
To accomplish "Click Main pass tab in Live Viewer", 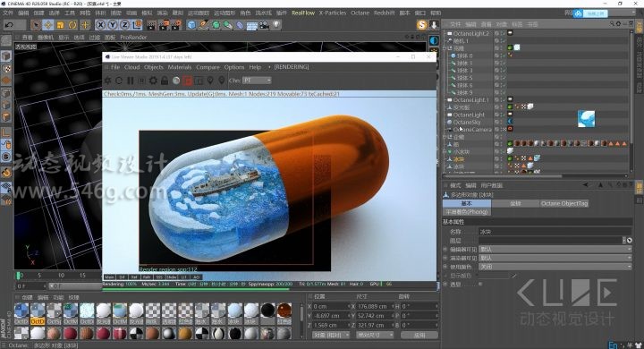I will point(109,277).
